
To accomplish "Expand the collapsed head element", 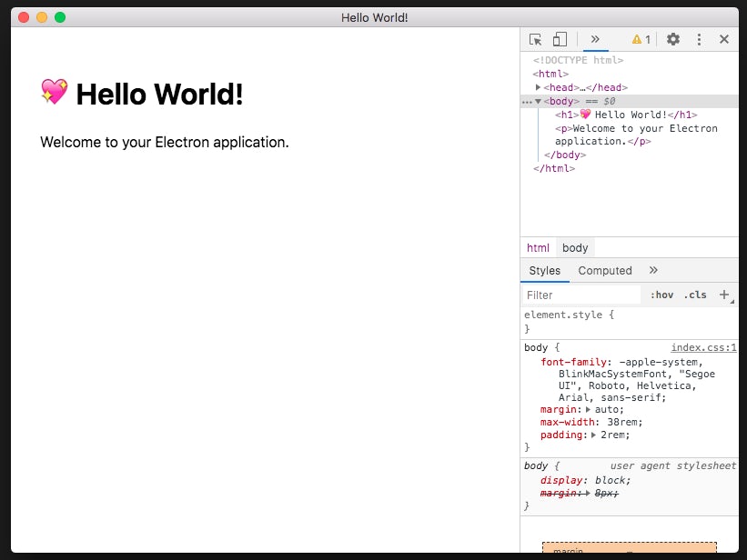I will 540,87.
